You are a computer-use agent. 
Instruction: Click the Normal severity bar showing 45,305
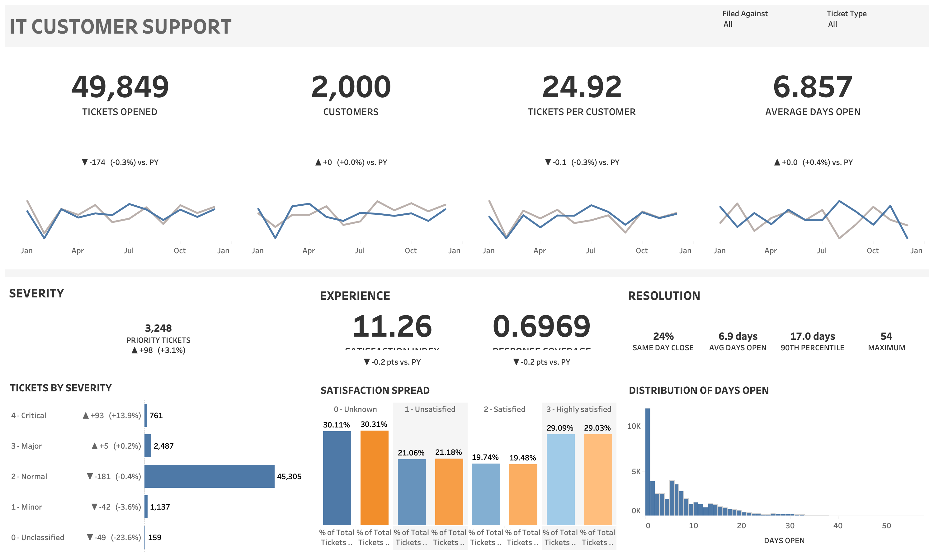(x=210, y=476)
